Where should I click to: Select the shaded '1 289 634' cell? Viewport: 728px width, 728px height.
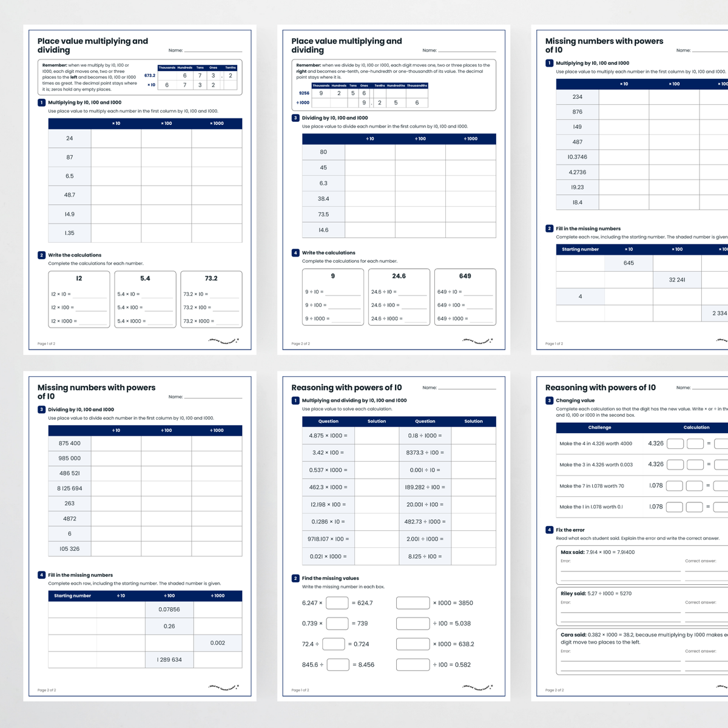pyautogui.click(x=169, y=659)
